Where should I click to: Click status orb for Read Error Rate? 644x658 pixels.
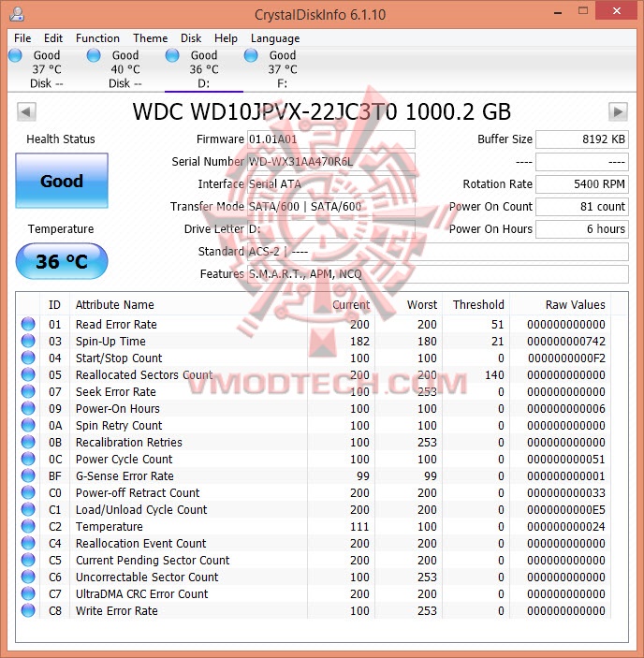28,325
